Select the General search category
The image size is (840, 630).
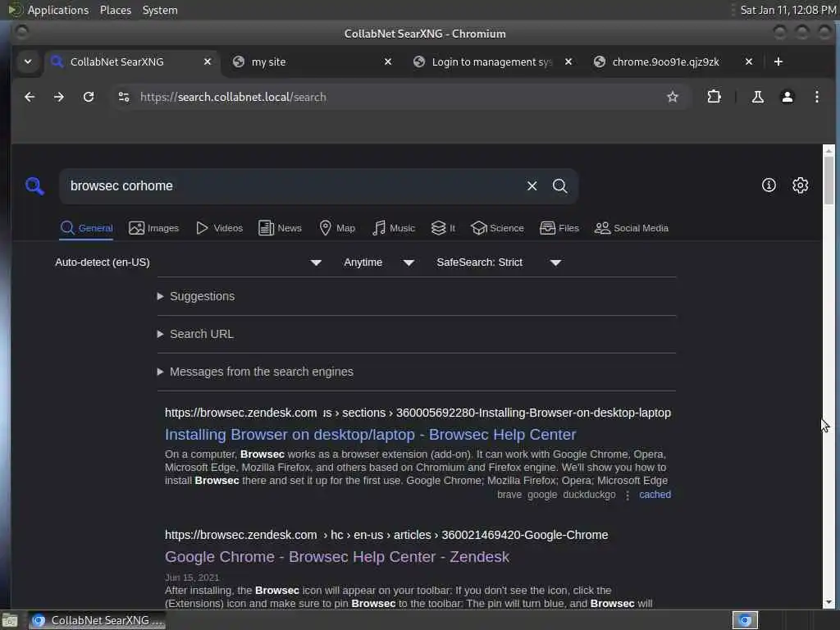click(86, 228)
